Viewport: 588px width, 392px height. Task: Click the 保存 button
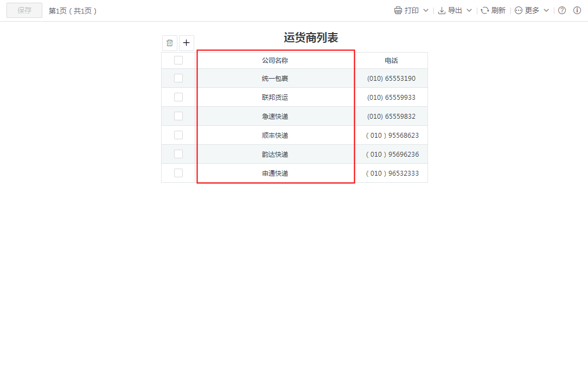(x=24, y=10)
